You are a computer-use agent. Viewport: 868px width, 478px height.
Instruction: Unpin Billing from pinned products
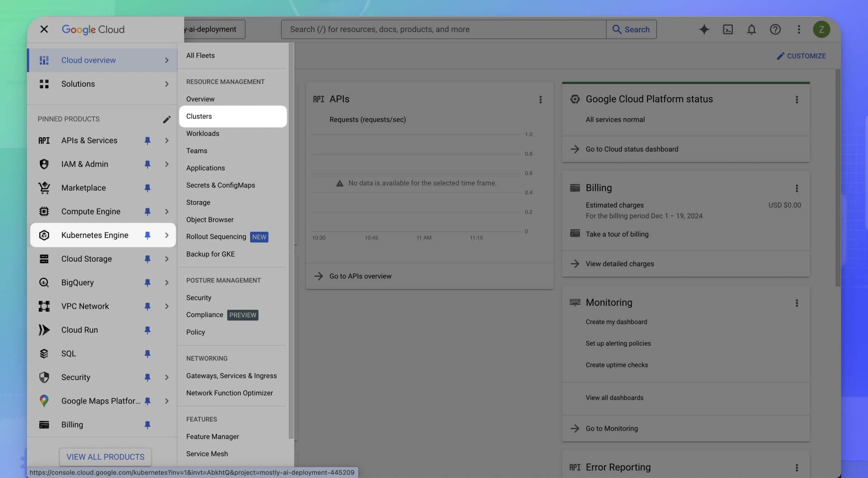coord(147,425)
